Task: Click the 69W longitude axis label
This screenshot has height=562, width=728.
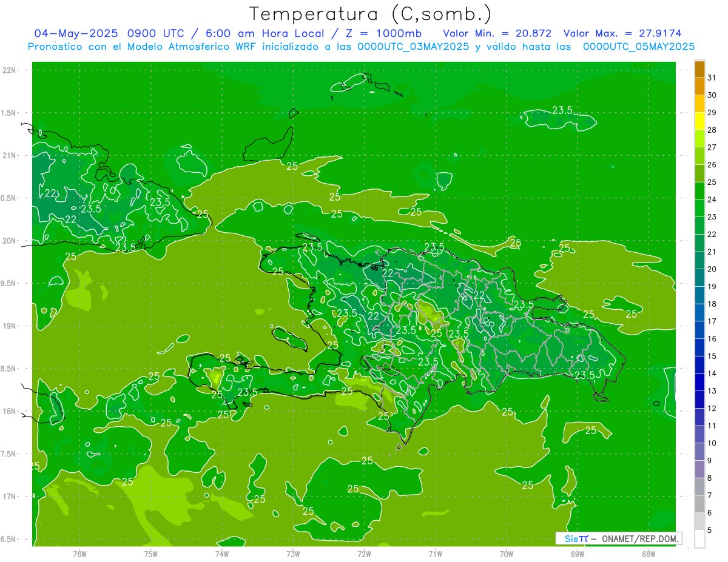Action: [x=578, y=554]
